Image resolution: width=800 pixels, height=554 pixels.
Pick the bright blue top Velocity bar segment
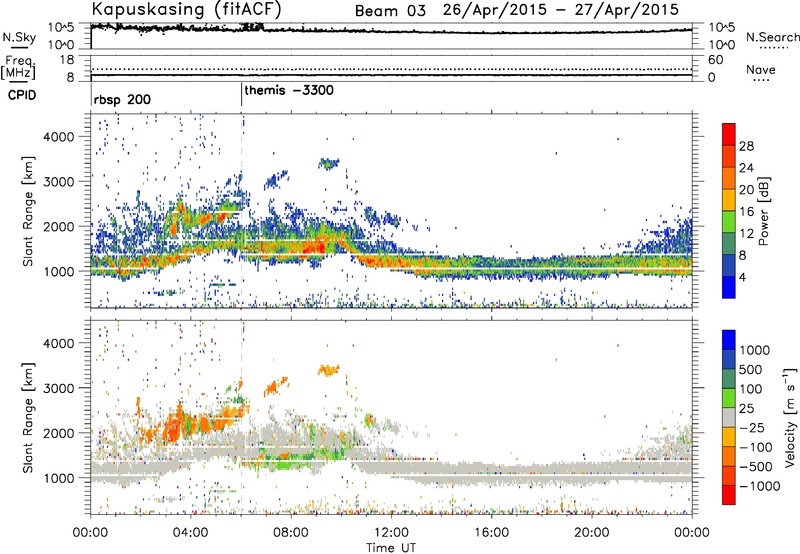tap(729, 340)
